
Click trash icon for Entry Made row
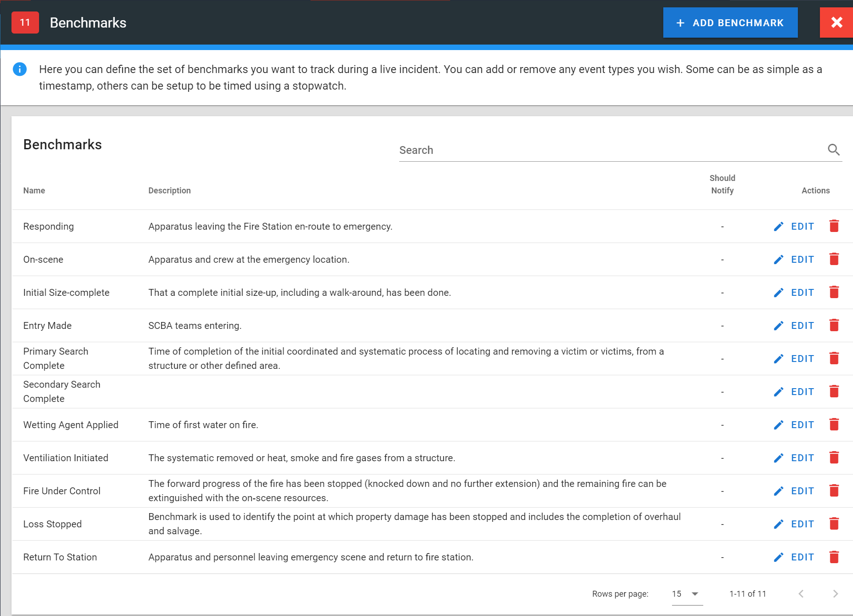834,325
